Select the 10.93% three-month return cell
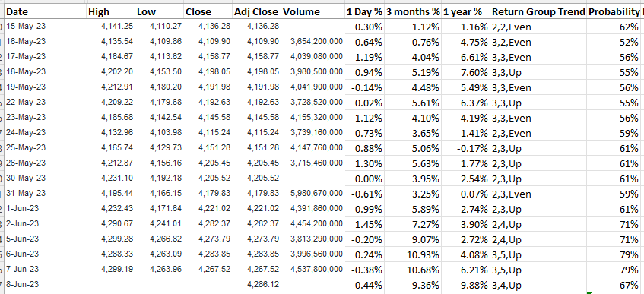The image size is (644, 294). click(413, 254)
